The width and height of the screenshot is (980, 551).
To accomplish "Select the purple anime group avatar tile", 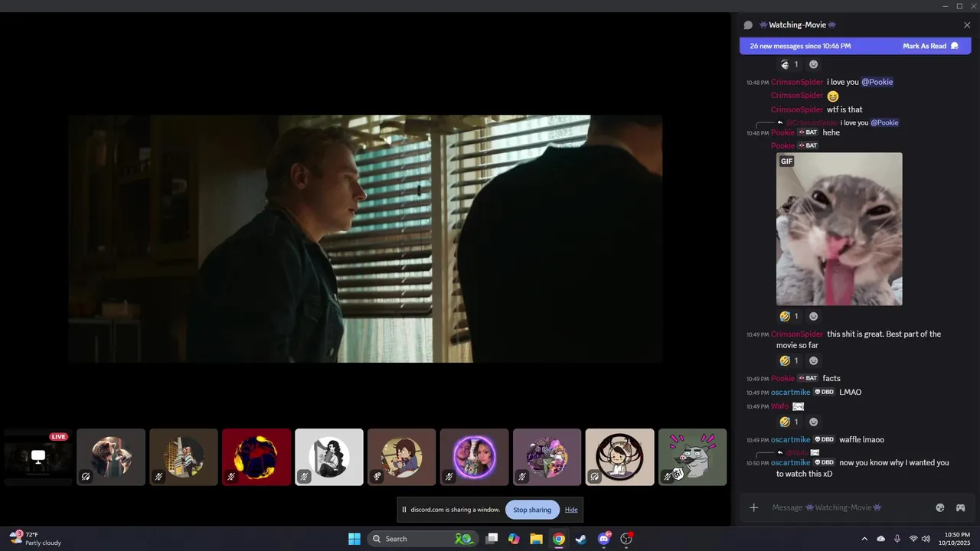I will click(547, 457).
